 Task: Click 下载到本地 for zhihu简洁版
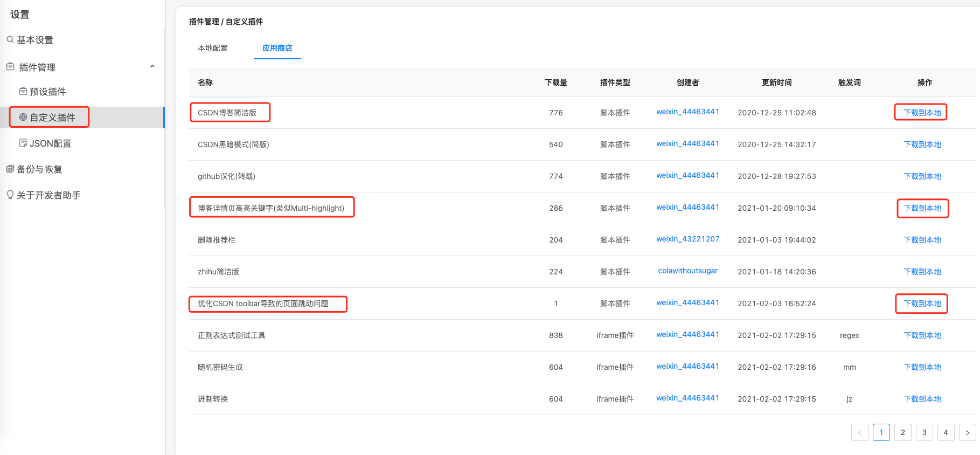click(922, 272)
